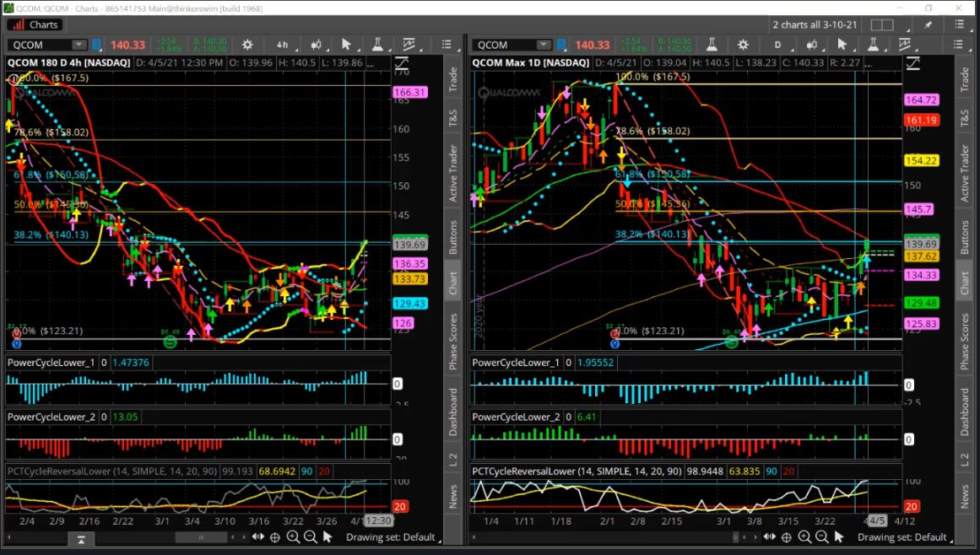Open studies flask on left chart toolbar
The width and height of the screenshot is (980, 555).
point(377,45)
